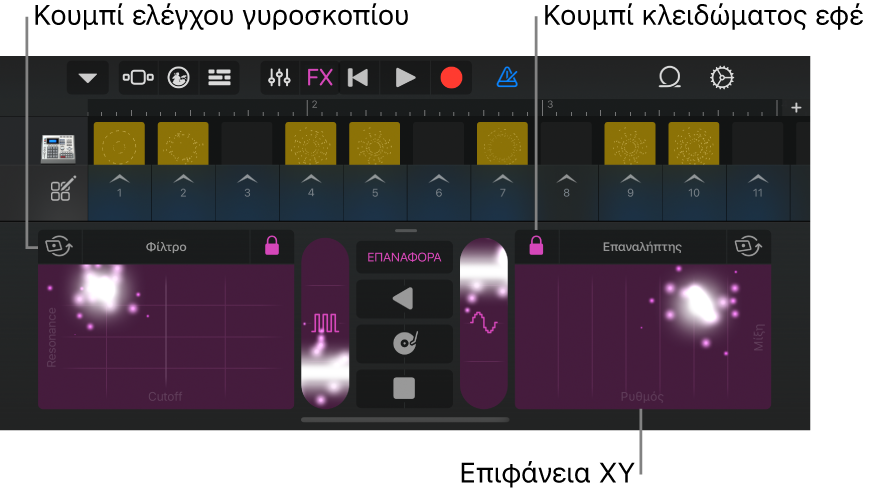Choose effect via Φίλτρο name button
This screenshot has height=500, width=870.
click(166, 246)
